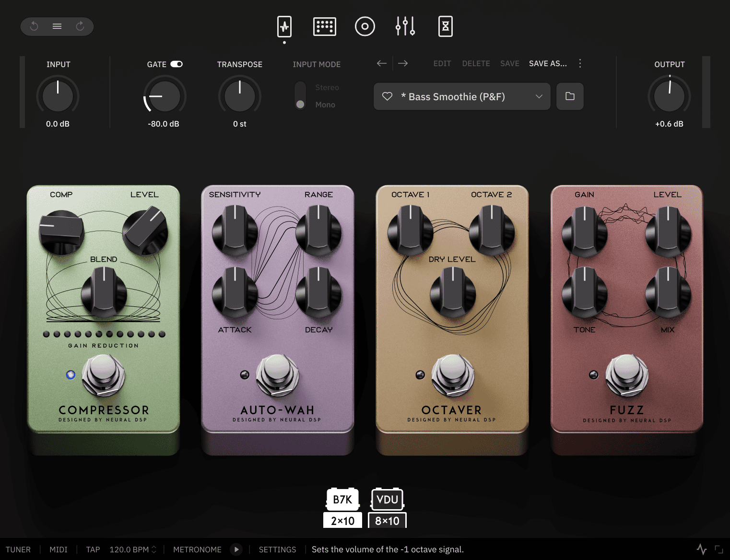Open the EQ sliders section icon
This screenshot has height=560, width=730.
coord(405,26)
